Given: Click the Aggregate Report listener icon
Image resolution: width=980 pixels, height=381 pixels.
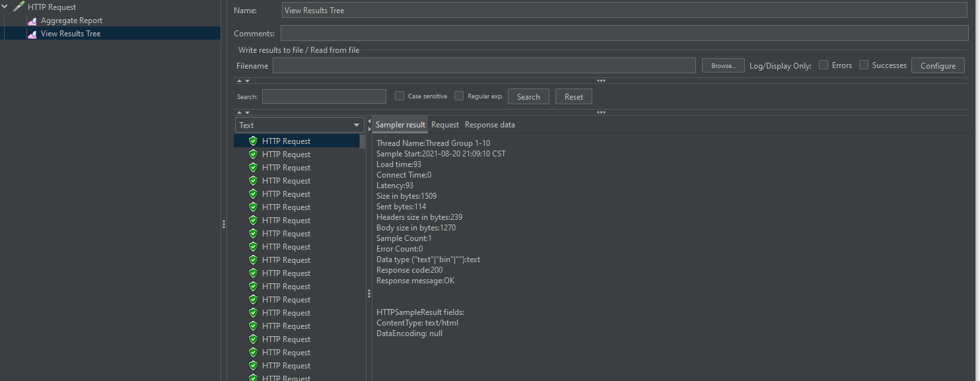Looking at the screenshot, I should [32, 20].
